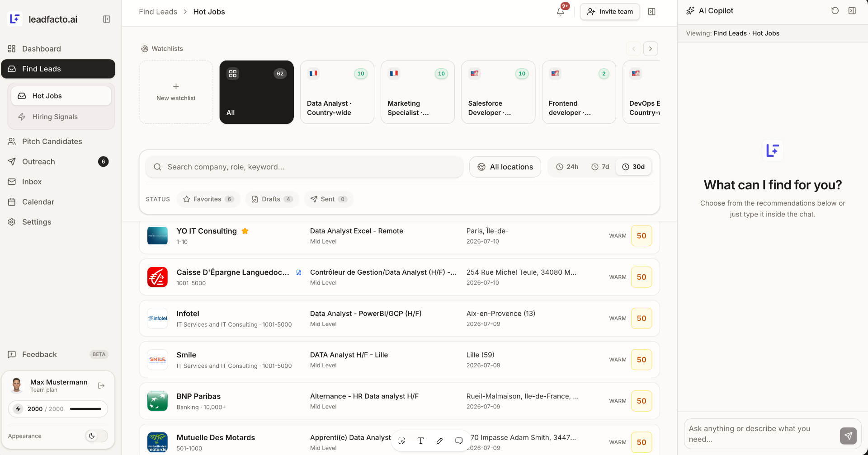Viewport: 868px width, 455px height.
Task: Select the All watchlist card
Action: [256, 92]
